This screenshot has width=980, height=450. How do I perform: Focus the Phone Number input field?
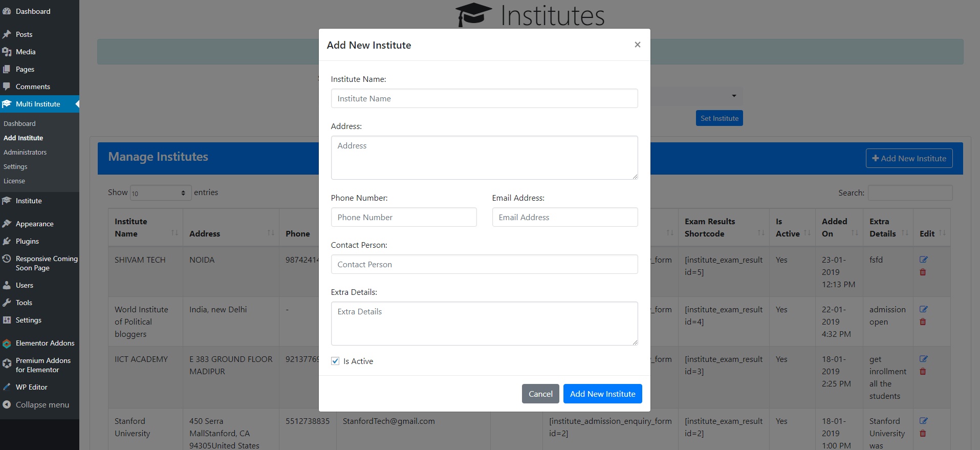[x=404, y=217]
